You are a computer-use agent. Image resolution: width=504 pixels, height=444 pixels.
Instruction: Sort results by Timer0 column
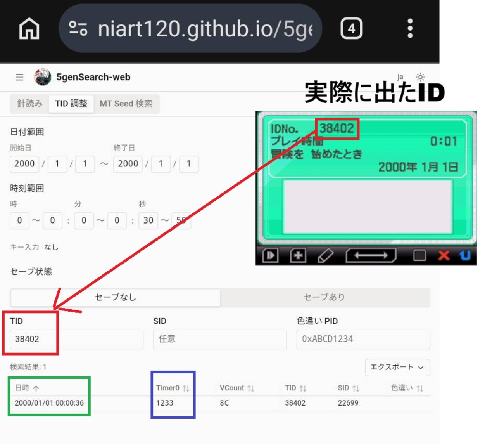click(x=173, y=388)
